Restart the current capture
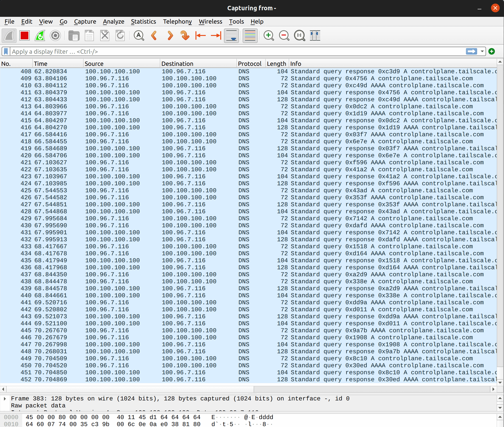This screenshot has width=504, height=427. 40,35
